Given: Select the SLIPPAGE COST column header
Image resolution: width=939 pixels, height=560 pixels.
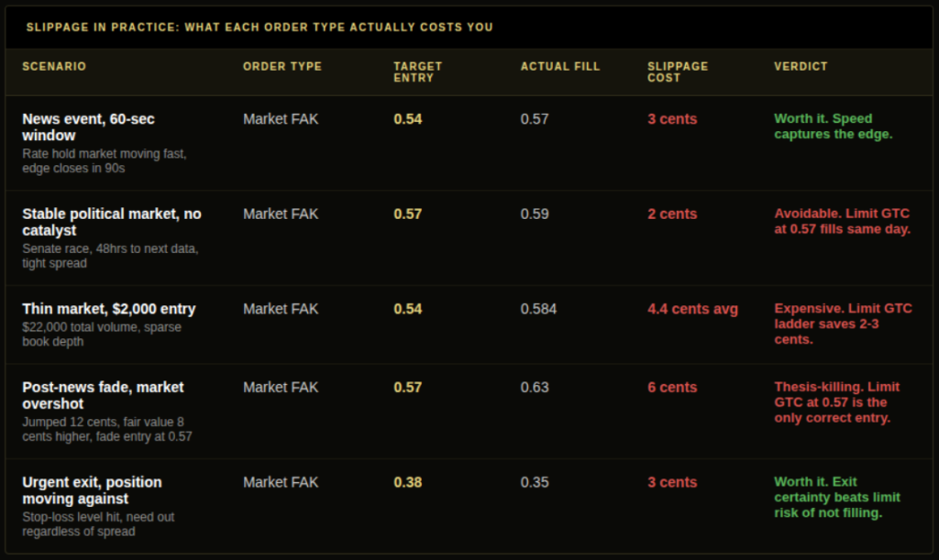Looking at the screenshot, I should pyautogui.click(x=678, y=71).
